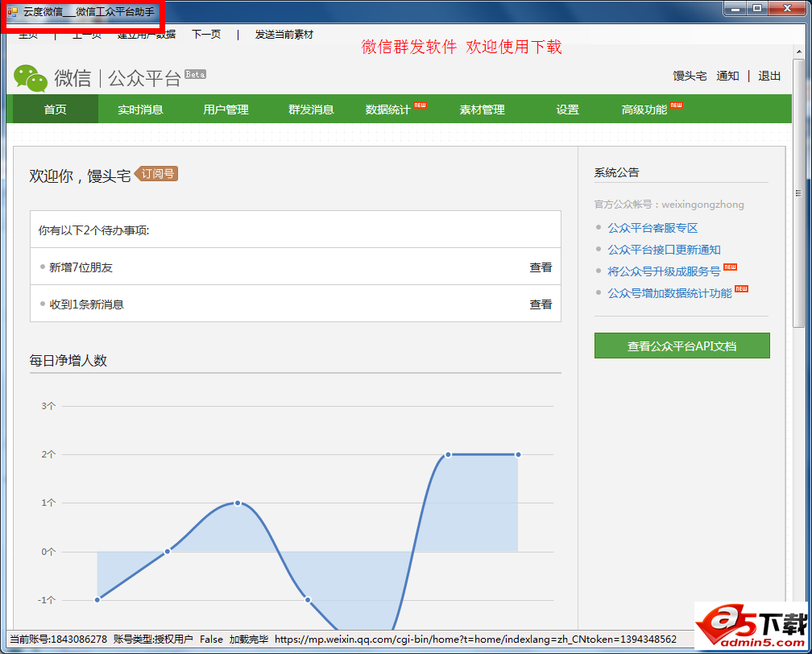View the 新增7位朋友 item via 查看

[541, 267]
